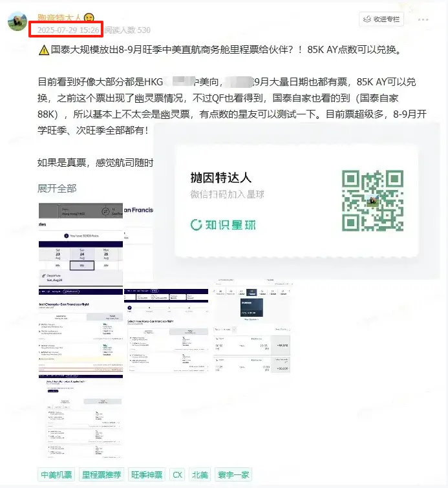Expand full post with 展开全部
Screen dimensions: 448x488
(57, 188)
